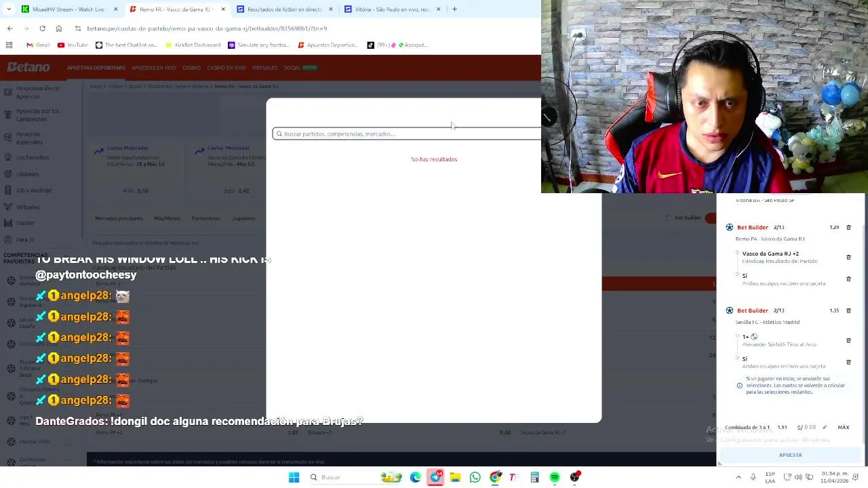This screenshot has height=488, width=868.
Task: Remove Sí selection under Sevilla FC bet
Action: coord(848,363)
